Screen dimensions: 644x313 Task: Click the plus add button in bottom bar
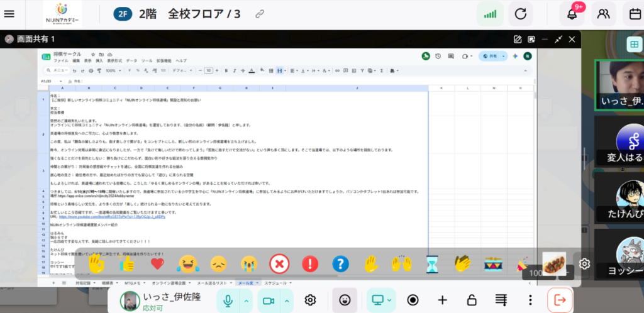tap(442, 300)
